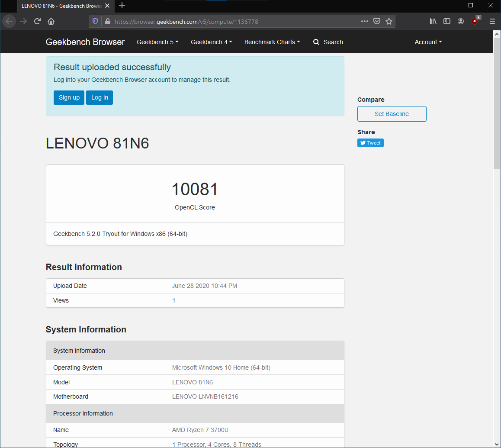Bookmark this page with the star icon
The height and width of the screenshot is (448, 501).
[x=389, y=21]
